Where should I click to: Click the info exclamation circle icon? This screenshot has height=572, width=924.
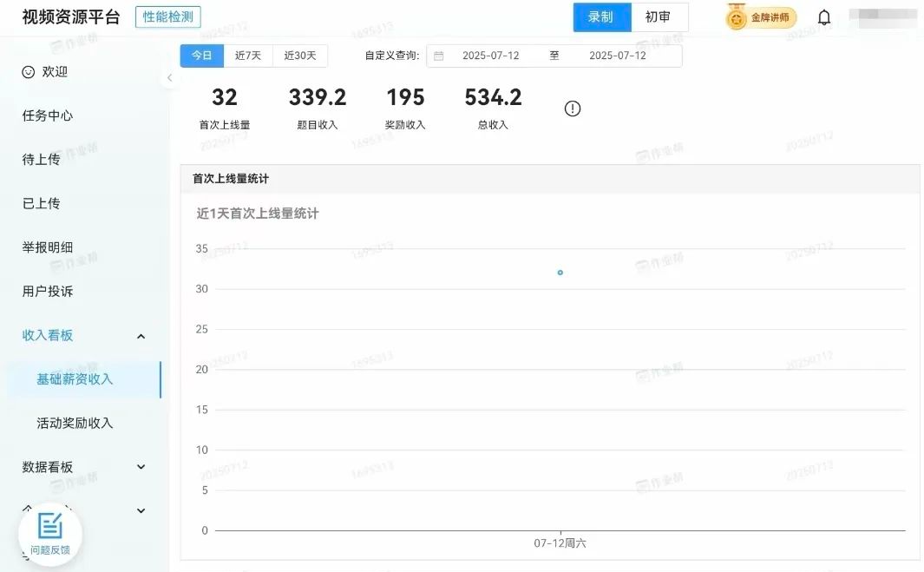[573, 108]
